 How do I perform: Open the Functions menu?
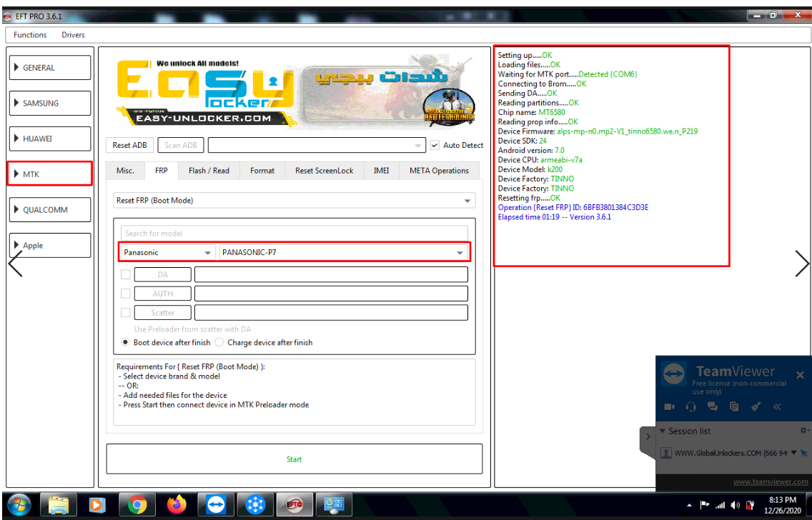click(x=30, y=35)
